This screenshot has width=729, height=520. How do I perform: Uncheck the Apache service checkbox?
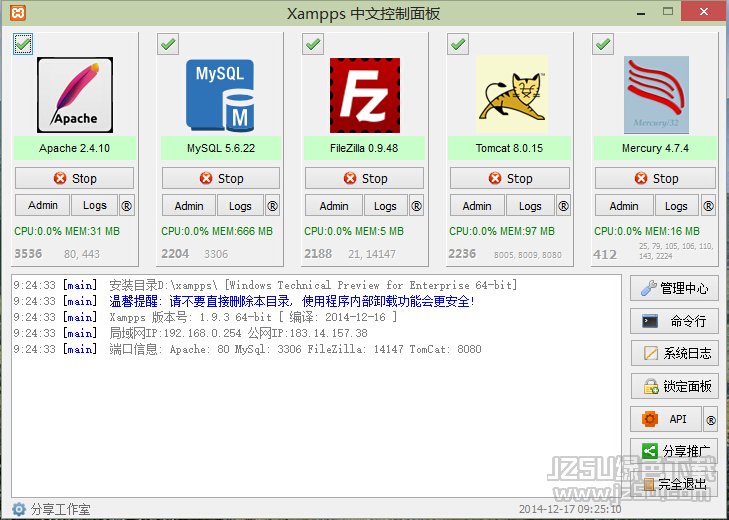23,44
